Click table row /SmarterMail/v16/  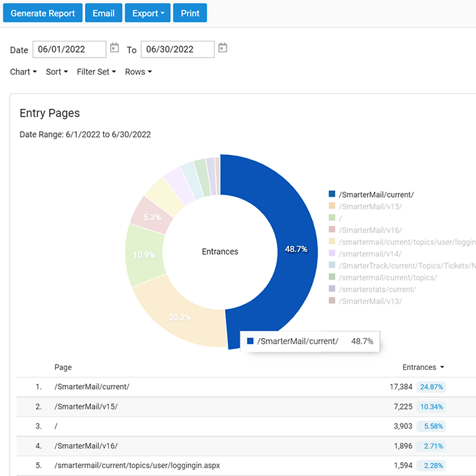[246, 446]
